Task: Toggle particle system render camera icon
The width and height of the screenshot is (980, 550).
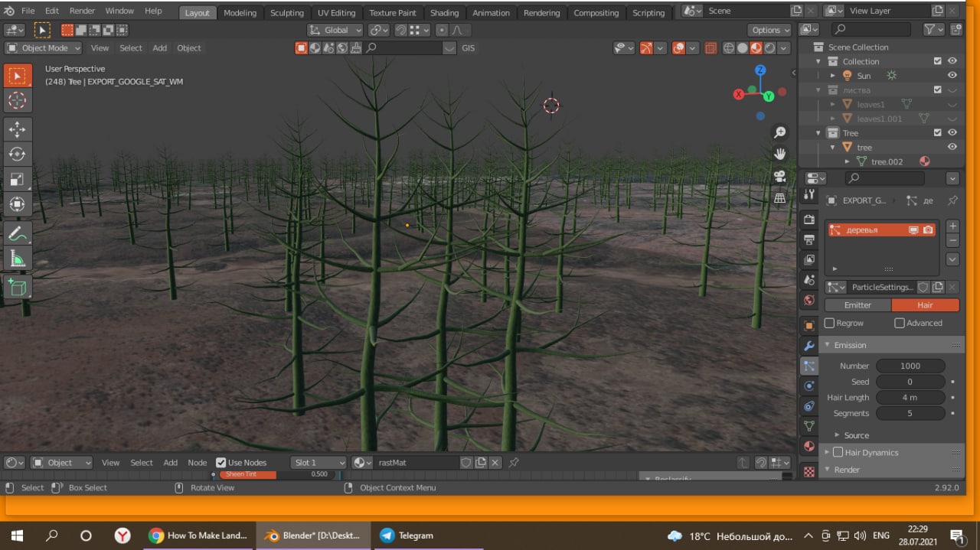Action: click(927, 229)
